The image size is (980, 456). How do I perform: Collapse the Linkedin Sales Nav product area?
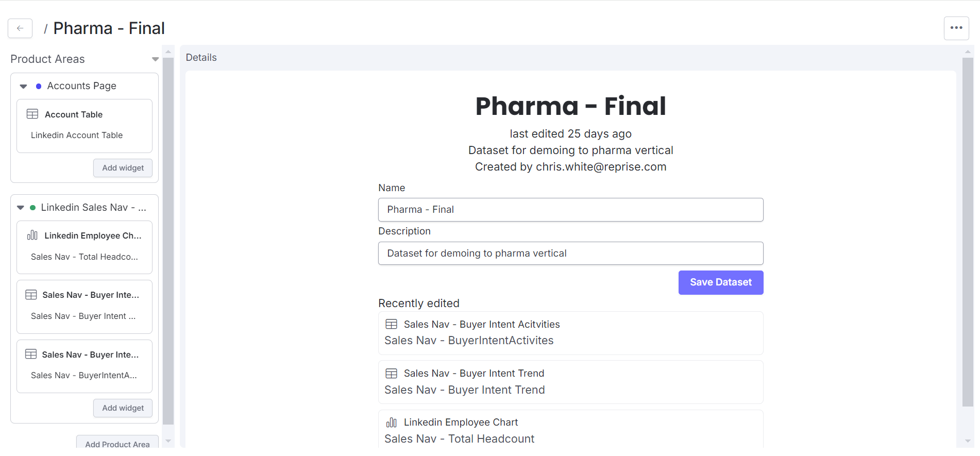(21, 208)
